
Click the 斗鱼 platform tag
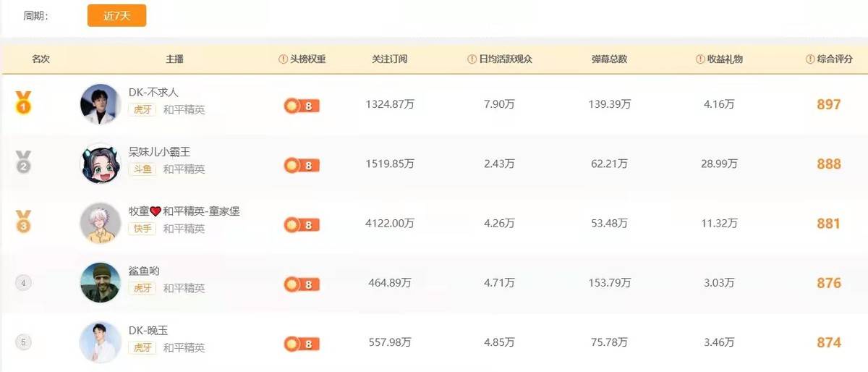[142, 169]
